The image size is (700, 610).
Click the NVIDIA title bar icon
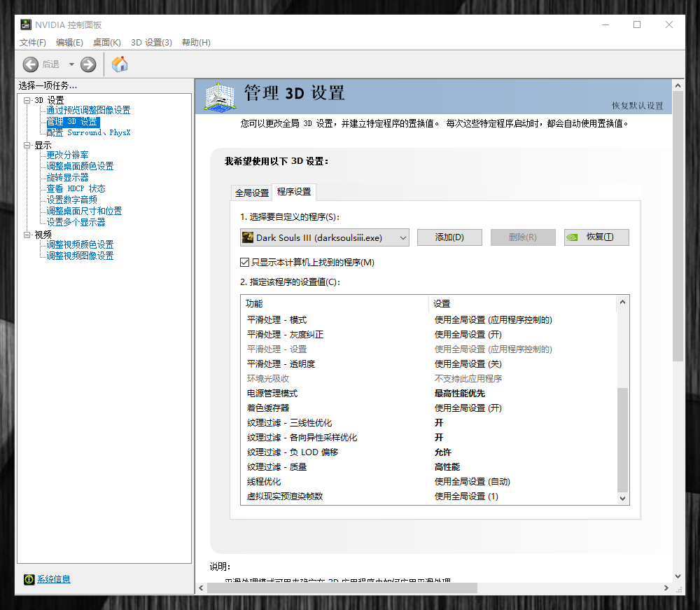[x=26, y=25]
